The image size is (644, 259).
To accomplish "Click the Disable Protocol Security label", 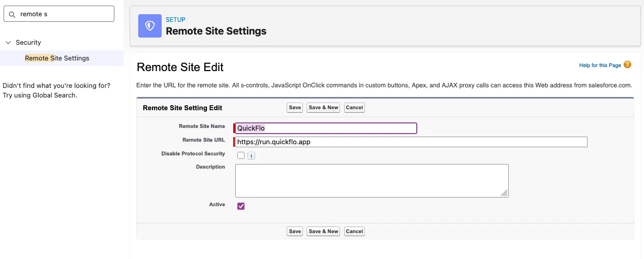I will coord(193,154).
